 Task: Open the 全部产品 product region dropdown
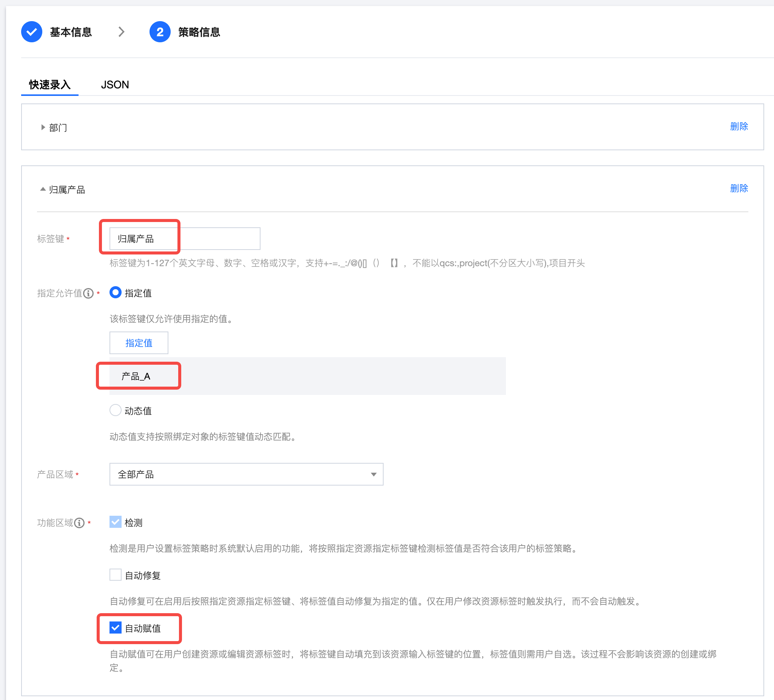[x=246, y=474]
